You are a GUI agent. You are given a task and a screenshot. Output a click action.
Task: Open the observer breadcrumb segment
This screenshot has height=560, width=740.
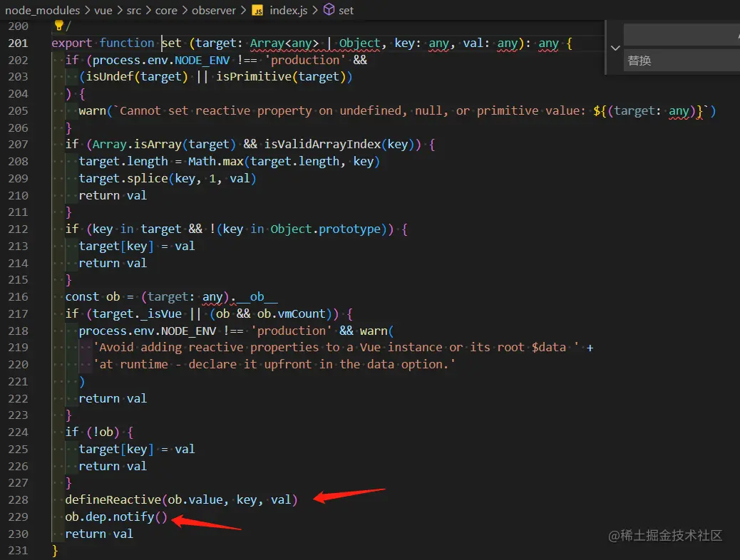(214, 11)
